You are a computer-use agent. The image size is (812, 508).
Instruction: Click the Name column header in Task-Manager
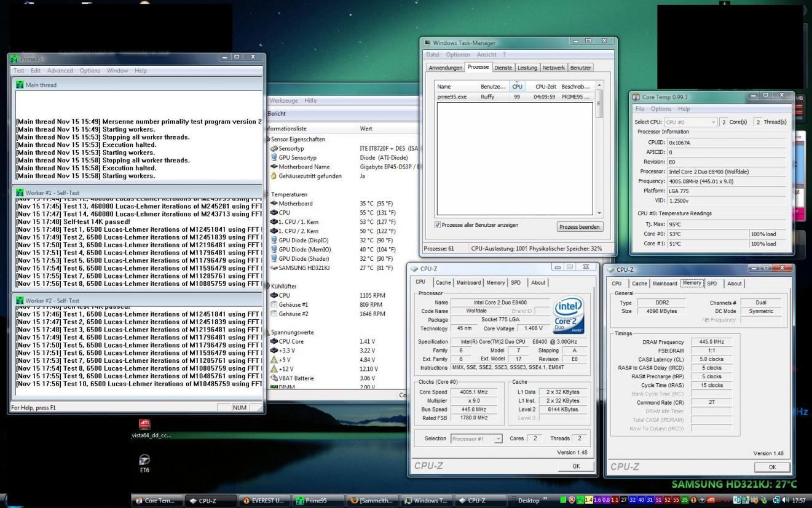point(456,87)
